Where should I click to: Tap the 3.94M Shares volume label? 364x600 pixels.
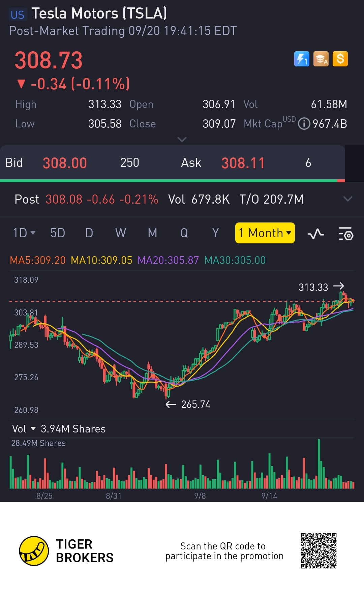[x=73, y=429]
